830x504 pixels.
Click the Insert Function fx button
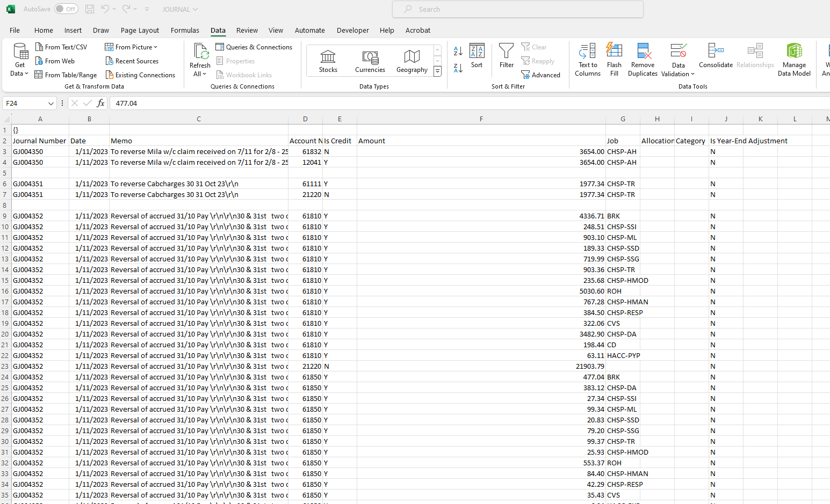[100, 104]
